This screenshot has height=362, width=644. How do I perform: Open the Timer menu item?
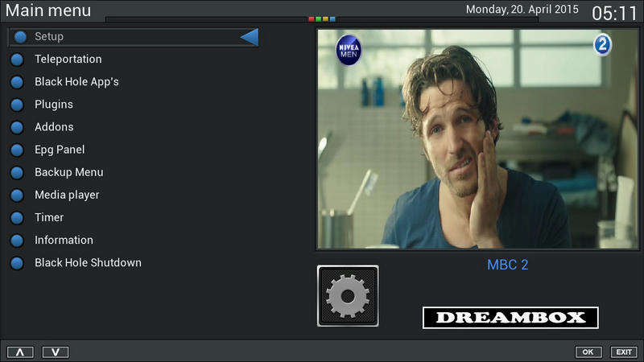49,217
